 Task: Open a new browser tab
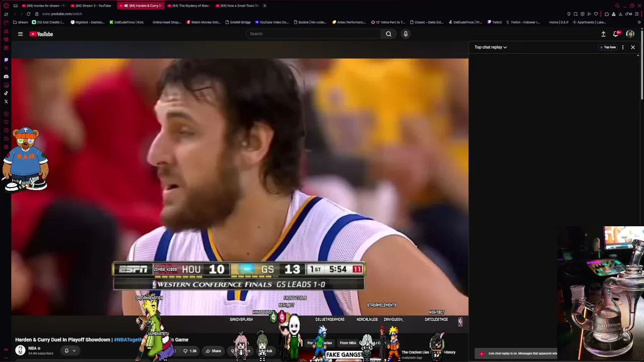(265, 6)
